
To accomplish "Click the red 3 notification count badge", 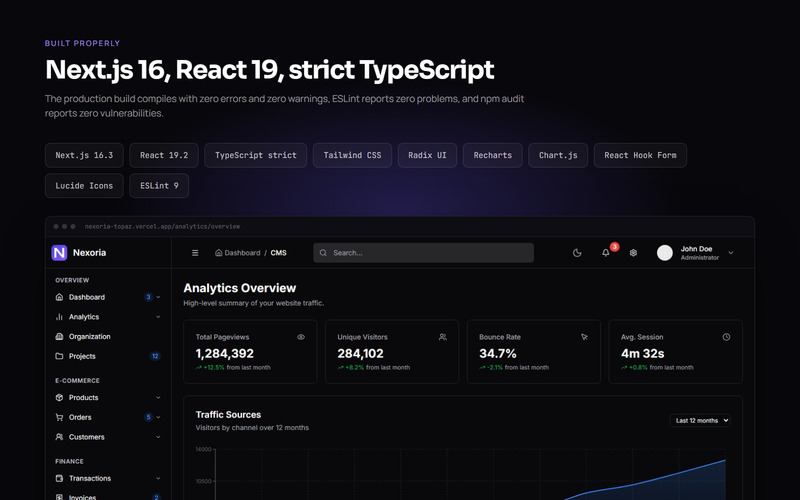I will coord(615,247).
